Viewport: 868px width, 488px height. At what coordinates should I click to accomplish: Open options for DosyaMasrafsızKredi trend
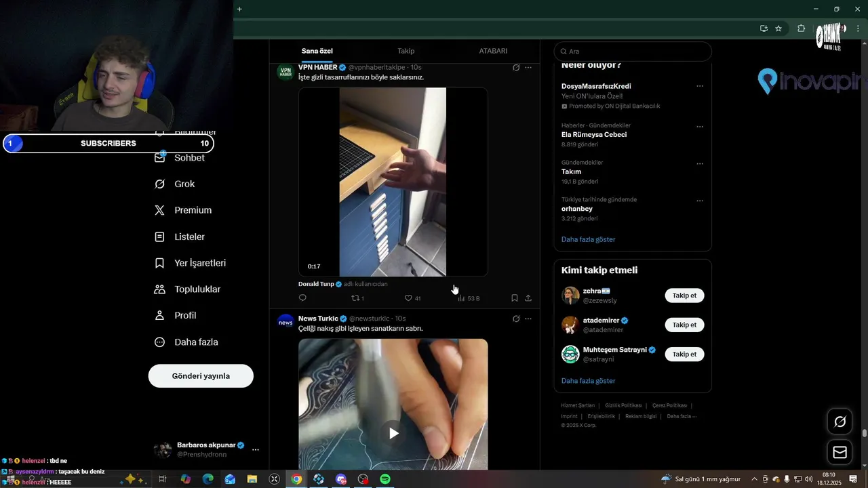click(x=700, y=86)
